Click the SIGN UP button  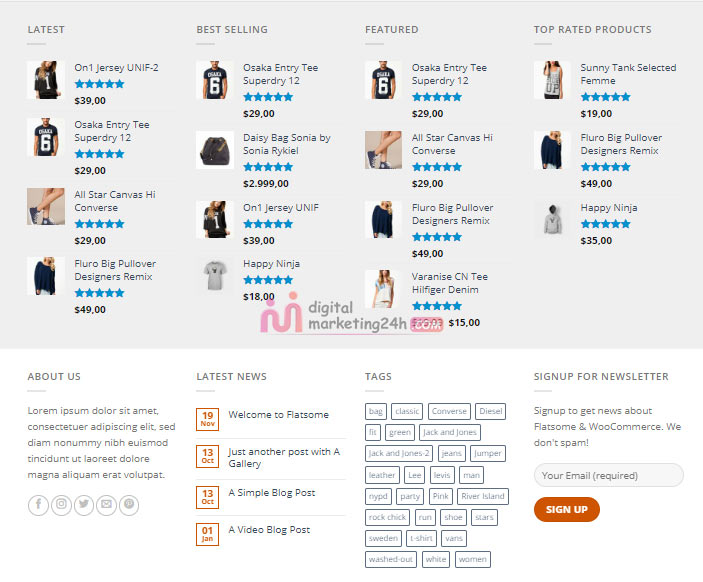click(x=566, y=509)
